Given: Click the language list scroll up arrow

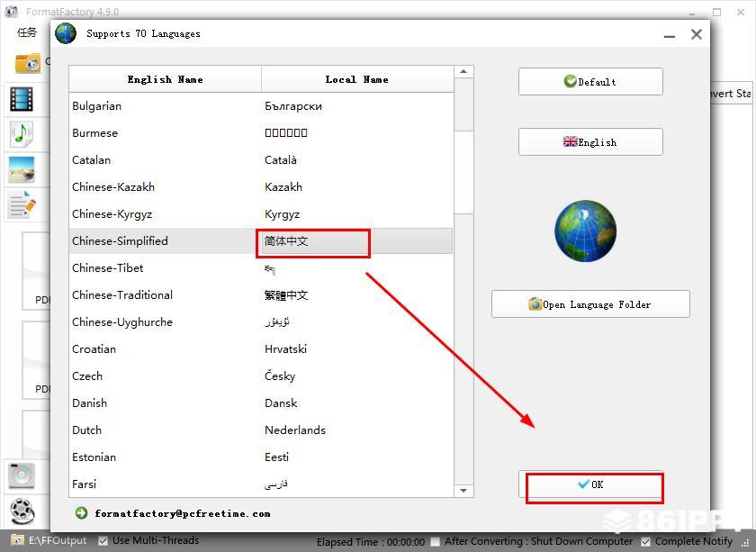Looking at the screenshot, I should [463, 72].
